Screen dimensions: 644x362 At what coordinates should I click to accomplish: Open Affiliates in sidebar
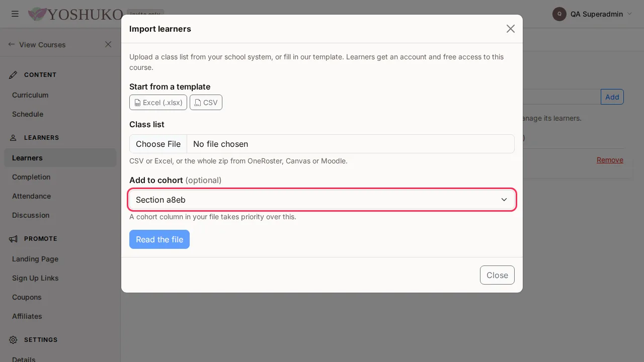27,316
